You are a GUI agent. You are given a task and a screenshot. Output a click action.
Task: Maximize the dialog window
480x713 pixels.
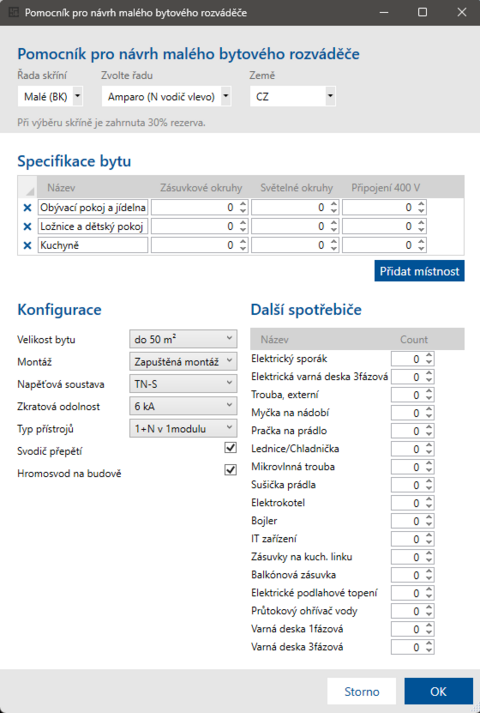pos(422,12)
